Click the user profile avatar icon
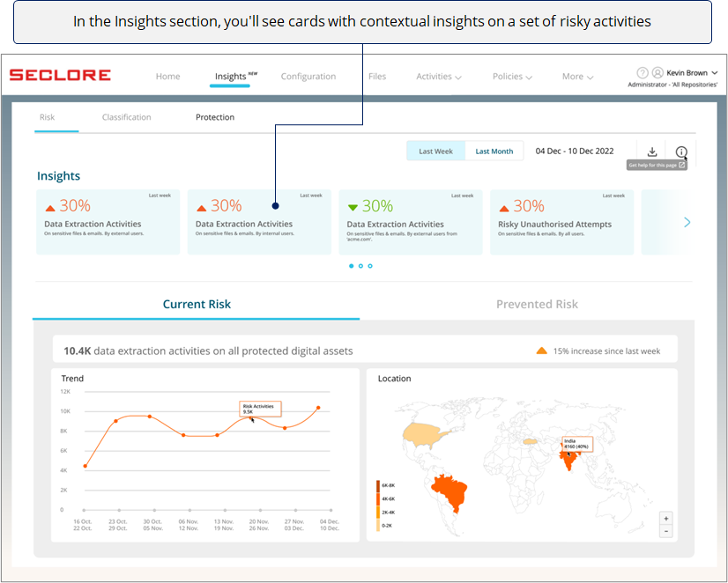728x583 pixels. pos(657,73)
